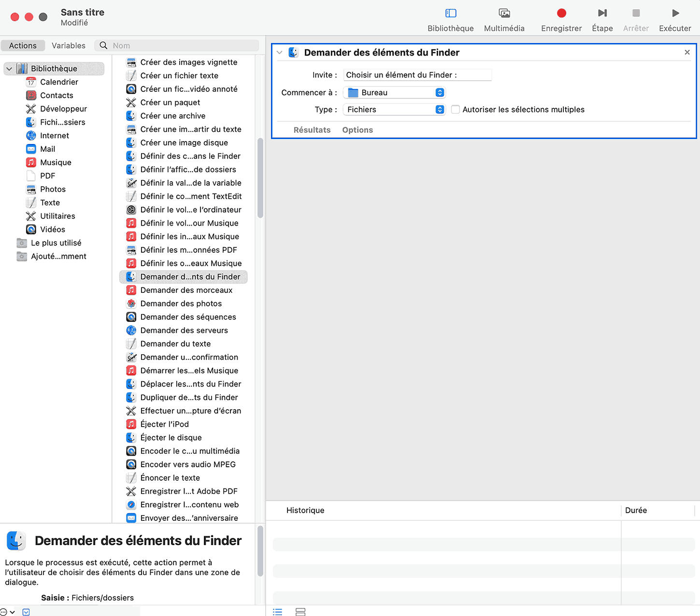700x616 pixels.
Task: Switch to the Actions tab
Action: pos(23,45)
